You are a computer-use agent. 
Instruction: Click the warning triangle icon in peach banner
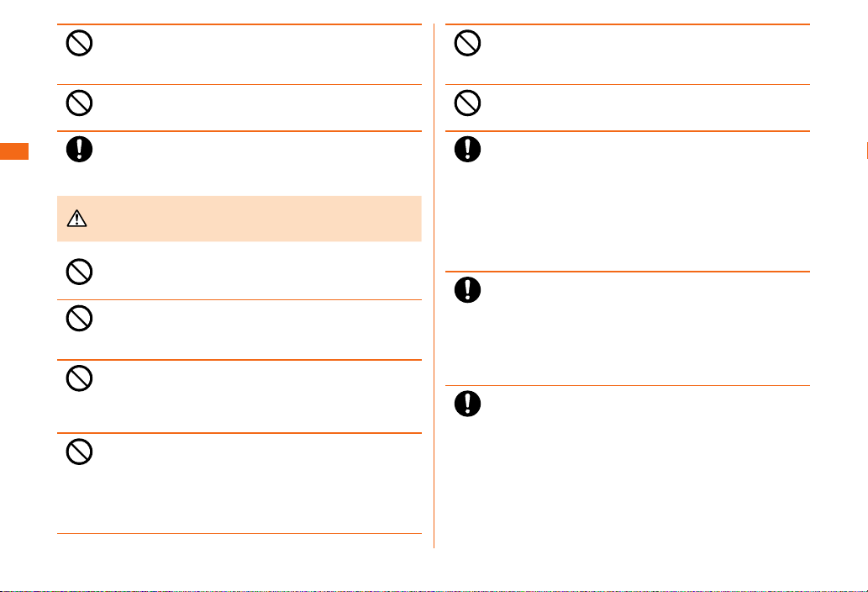[77, 219]
